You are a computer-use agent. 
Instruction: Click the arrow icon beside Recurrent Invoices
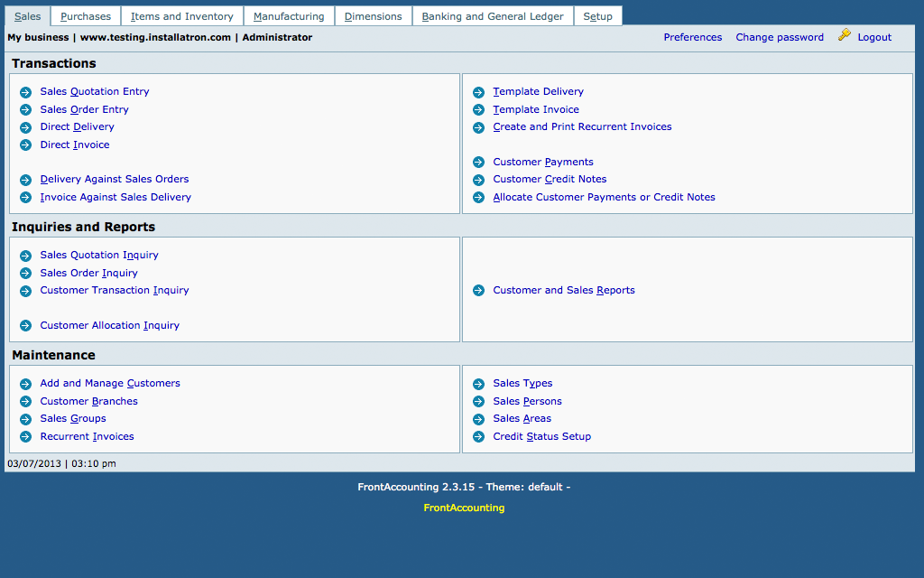click(25, 437)
